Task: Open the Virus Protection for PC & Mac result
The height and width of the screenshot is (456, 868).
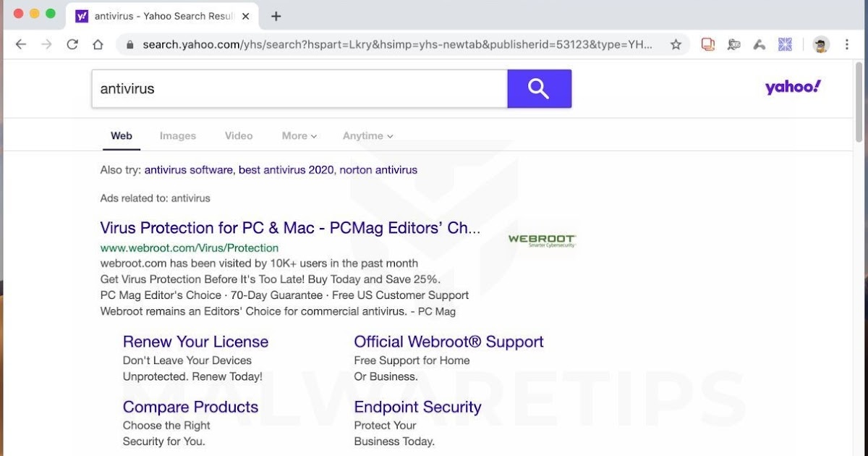Action: 290,228
